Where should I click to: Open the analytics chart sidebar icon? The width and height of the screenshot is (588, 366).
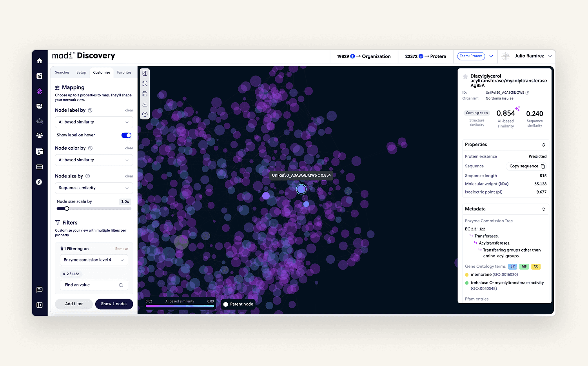pyautogui.click(x=40, y=76)
